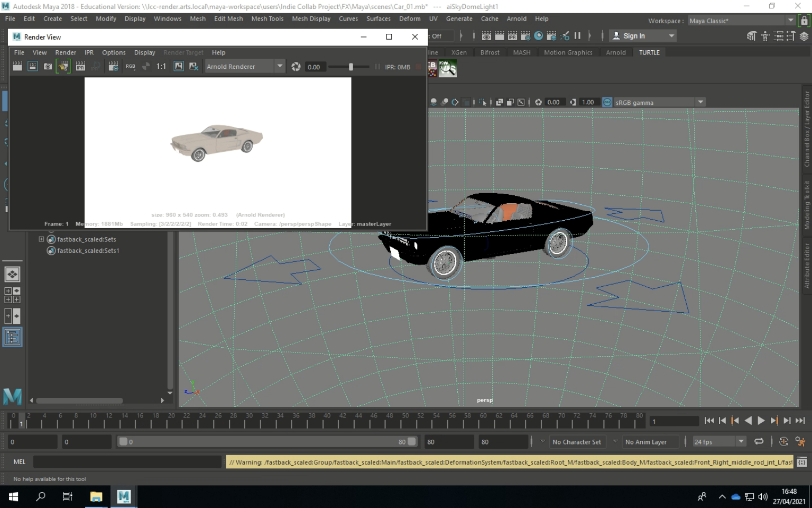Open the sRGB gamma view transform dropdown
This screenshot has width=812, height=508.
(x=700, y=102)
